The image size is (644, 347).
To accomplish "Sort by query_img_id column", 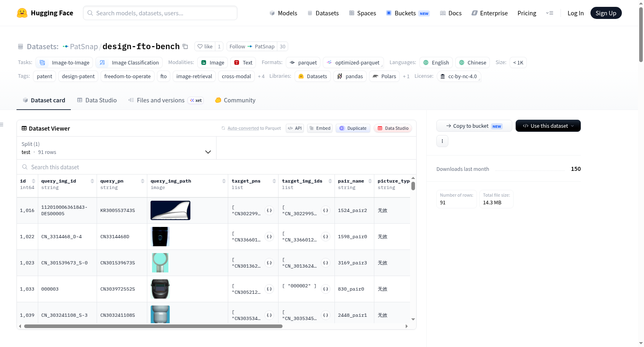I will pos(92,181).
